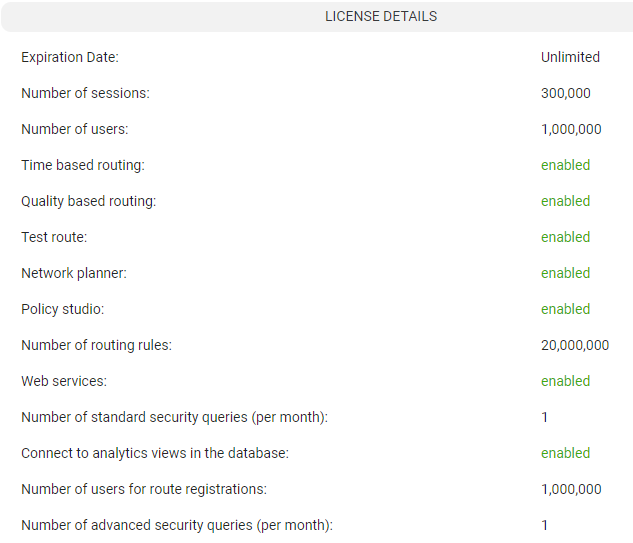Select the Policy studio label
633x543 pixels.
pyautogui.click(x=63, y=309)
